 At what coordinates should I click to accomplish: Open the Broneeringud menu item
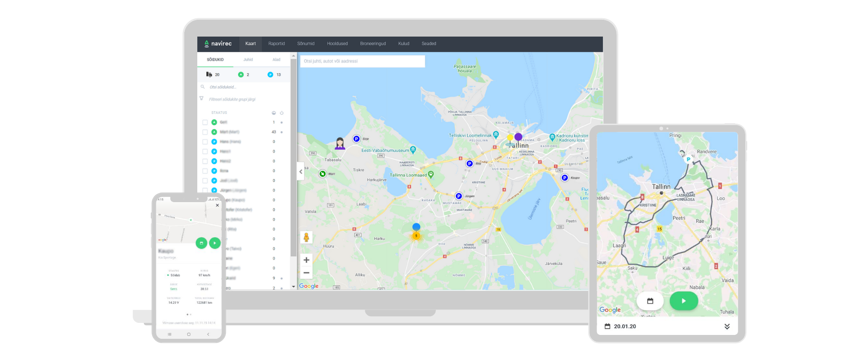click(x=373, y=44)
